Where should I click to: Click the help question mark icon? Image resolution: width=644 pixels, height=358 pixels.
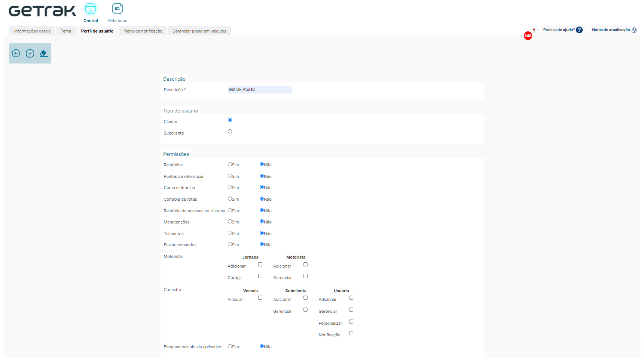pyautogui.click(x=579, y=30)
